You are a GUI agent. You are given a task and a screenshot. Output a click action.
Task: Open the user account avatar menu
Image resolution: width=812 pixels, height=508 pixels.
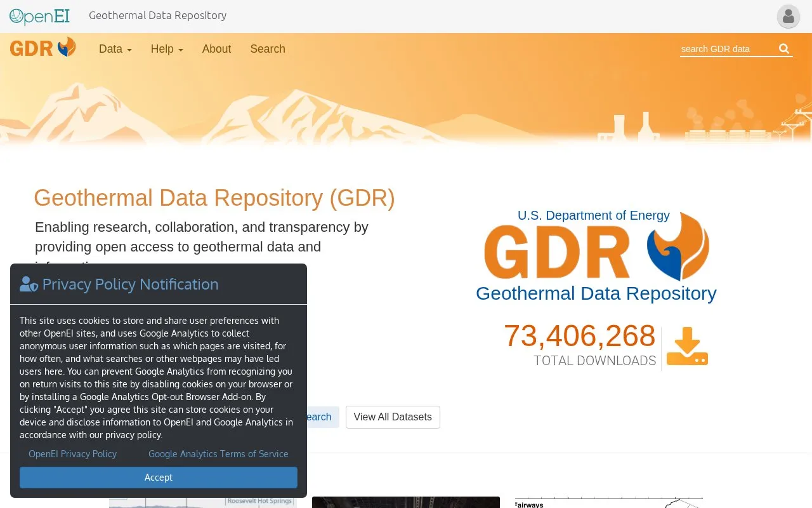(789, 17)
